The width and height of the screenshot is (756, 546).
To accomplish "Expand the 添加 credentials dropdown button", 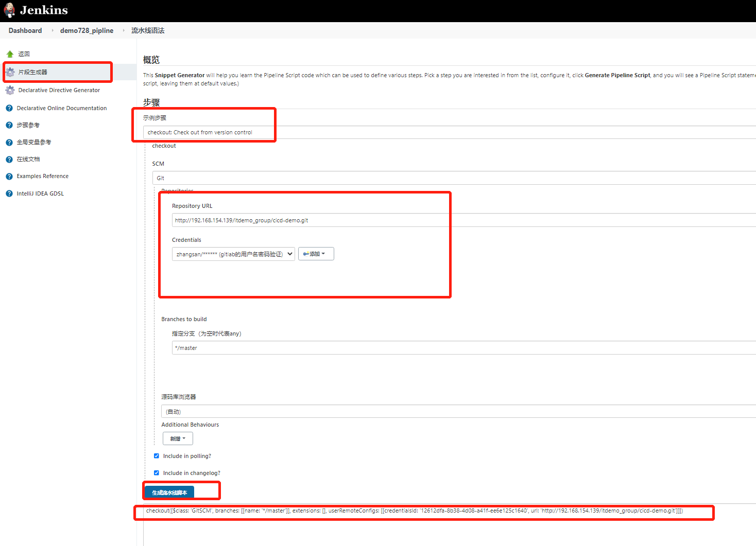I will (x=316, y=254).
